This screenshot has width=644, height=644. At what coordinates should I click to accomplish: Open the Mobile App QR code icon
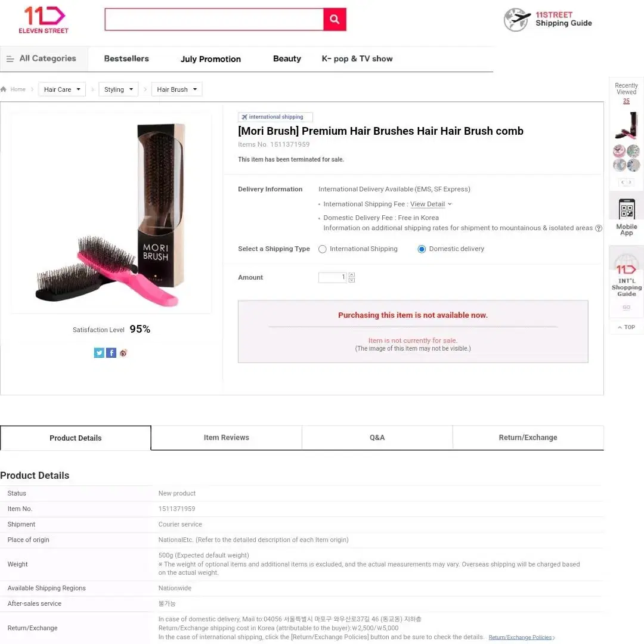point(626,209)
